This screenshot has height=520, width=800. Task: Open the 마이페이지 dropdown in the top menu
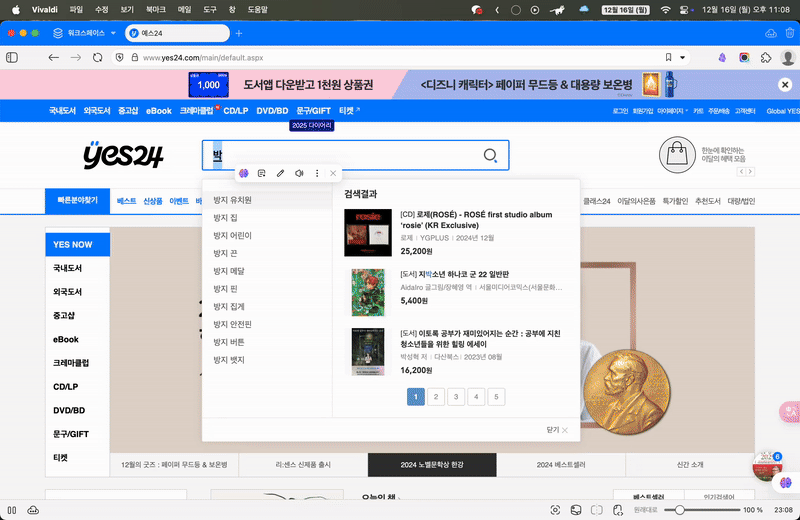click(672, 111)
